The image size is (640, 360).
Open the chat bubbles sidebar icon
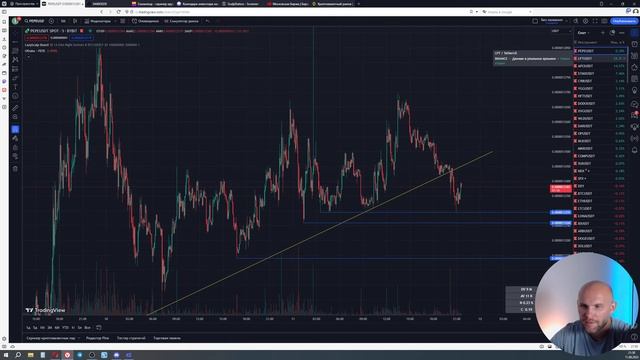coord(634,104)
